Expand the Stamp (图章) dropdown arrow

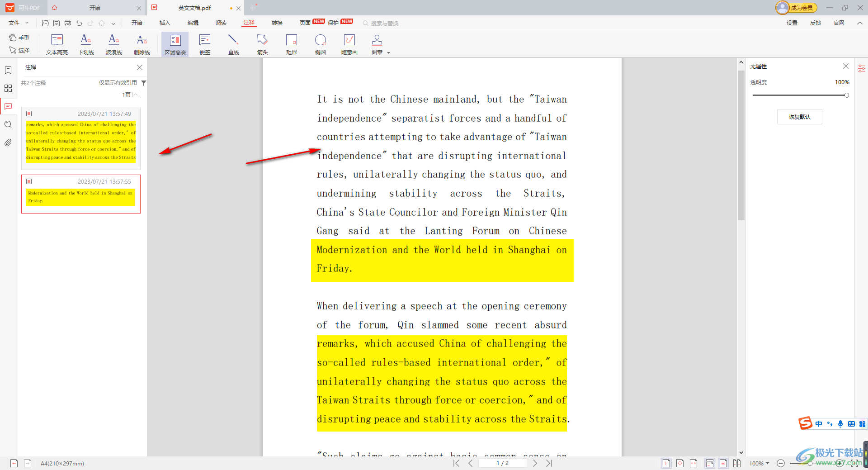388,53
